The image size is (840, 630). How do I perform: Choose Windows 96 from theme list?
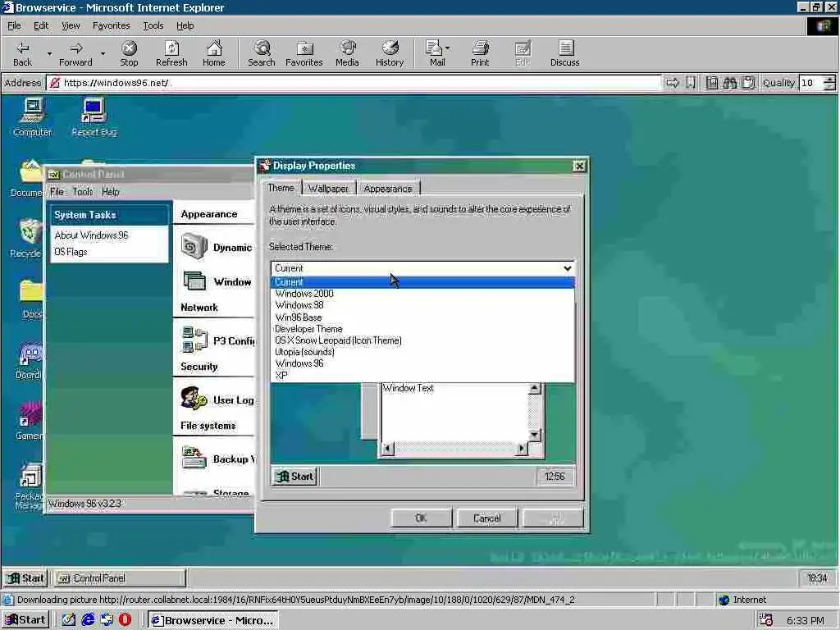pos(422,363)
